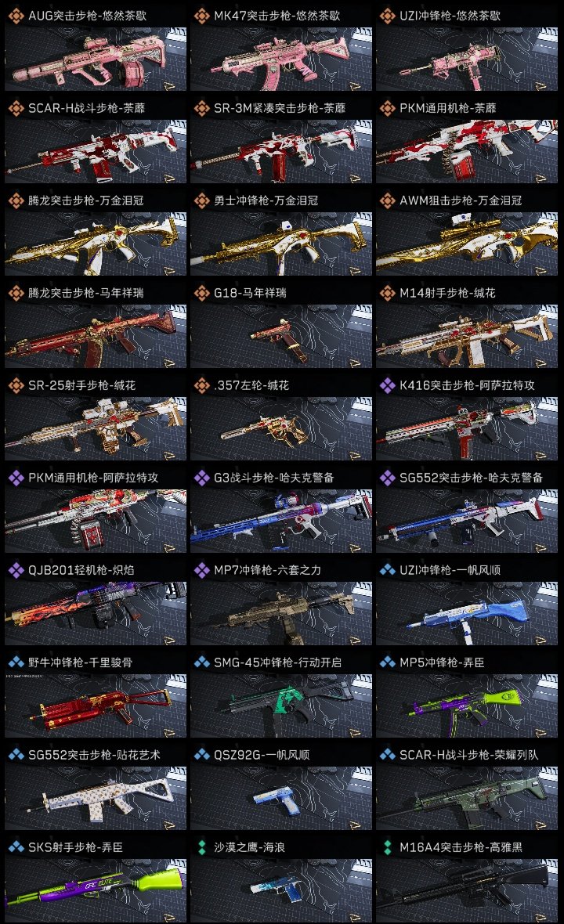The width and height of the screenshot is (564, 924).
Task: Click the orange rarity icon beside MK47突击步枪
Action: pyautogui.click(x=201, y=16)
